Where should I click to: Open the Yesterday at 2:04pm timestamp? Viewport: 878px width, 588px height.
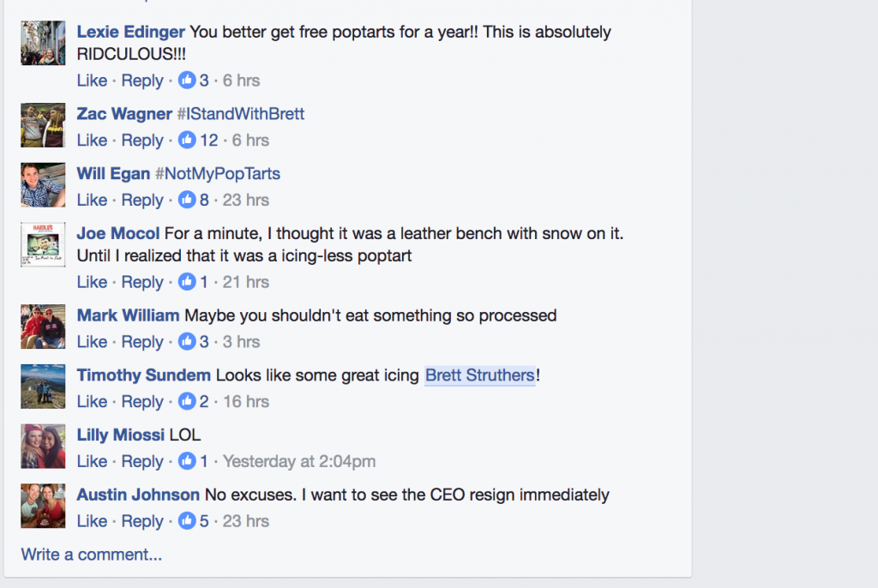(299, 461)
